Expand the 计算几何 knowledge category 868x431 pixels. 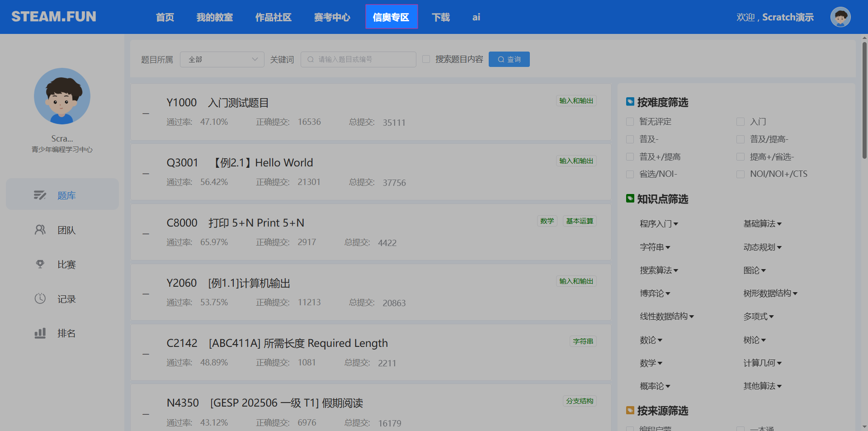[x=763, y=363]
